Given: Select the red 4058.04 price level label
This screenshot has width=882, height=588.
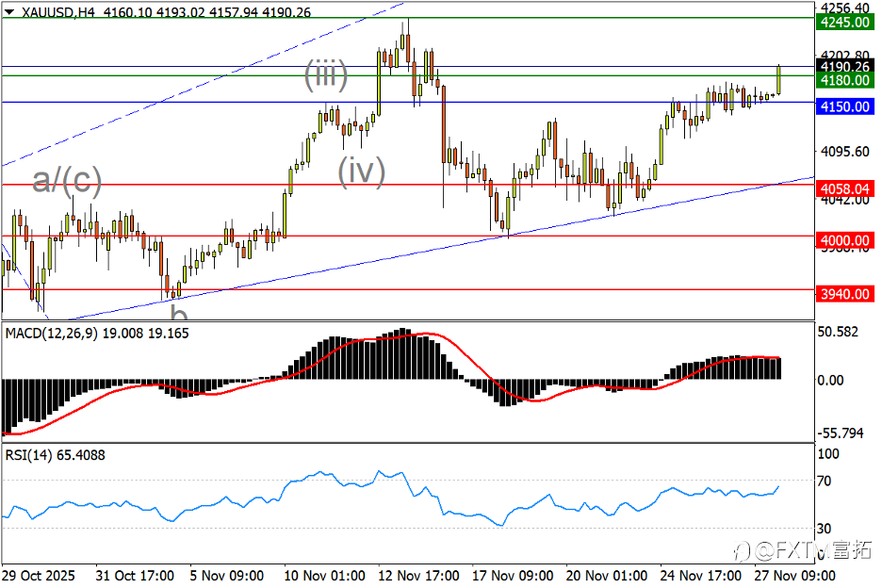Looking at the screenshot, I should [845, 189].
